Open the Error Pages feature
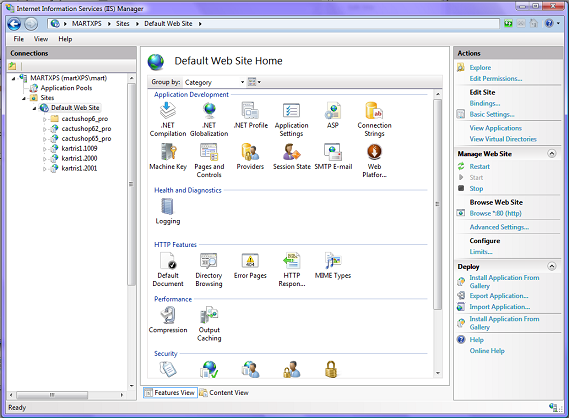This screenshot has width=569, height=418. click(250, 266)
